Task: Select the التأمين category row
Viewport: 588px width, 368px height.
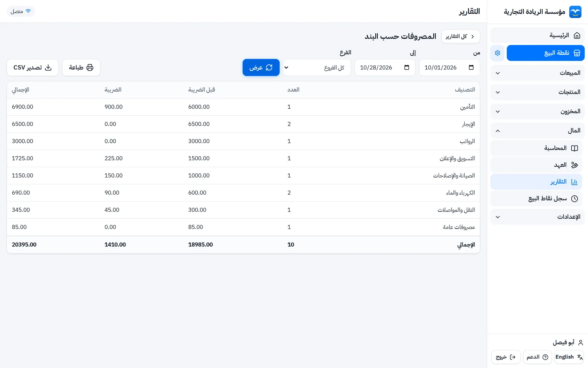Action: (x=243, y=107)
